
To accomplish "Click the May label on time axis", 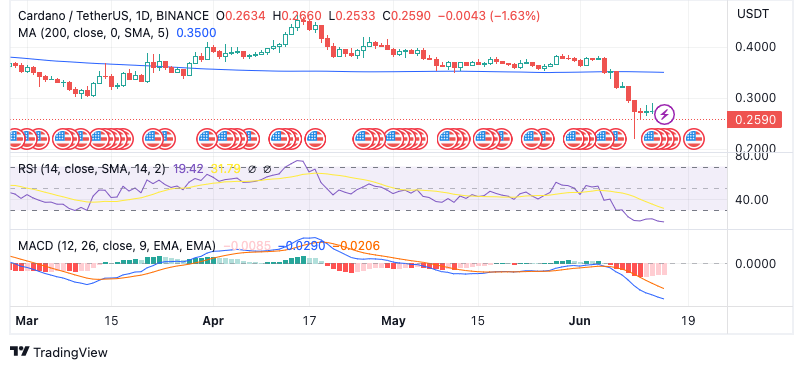I will [x=394, y=321].
